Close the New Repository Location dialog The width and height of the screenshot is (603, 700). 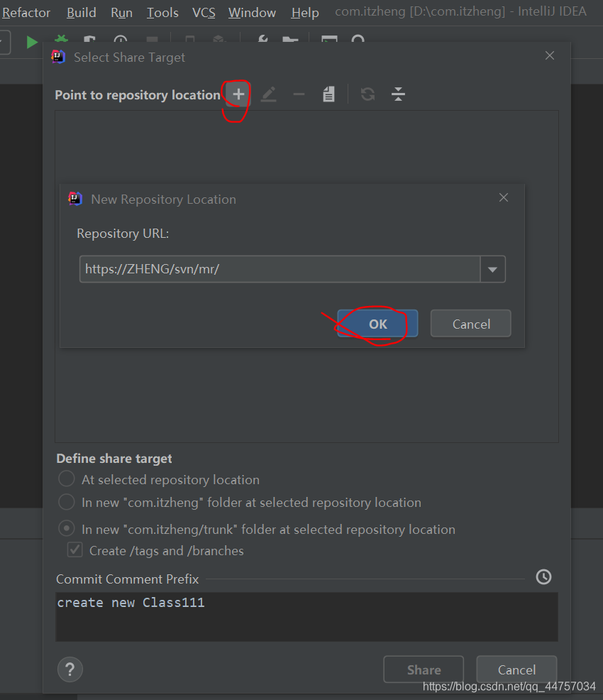[x=504, y=197]
